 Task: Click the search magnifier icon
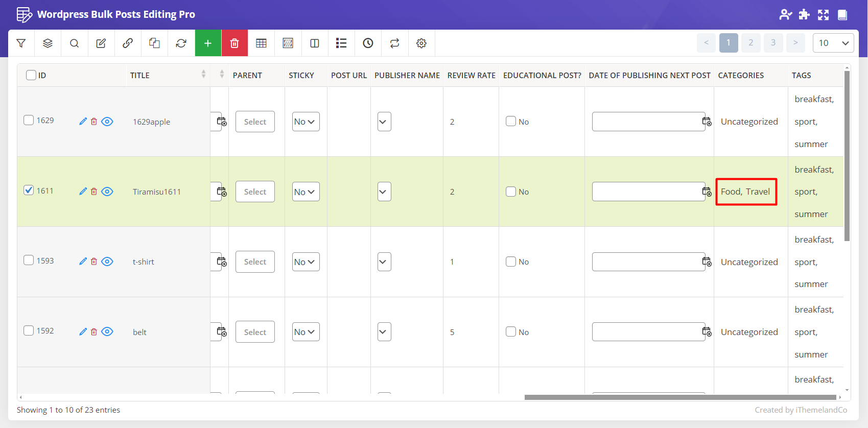tap(74, 43)
